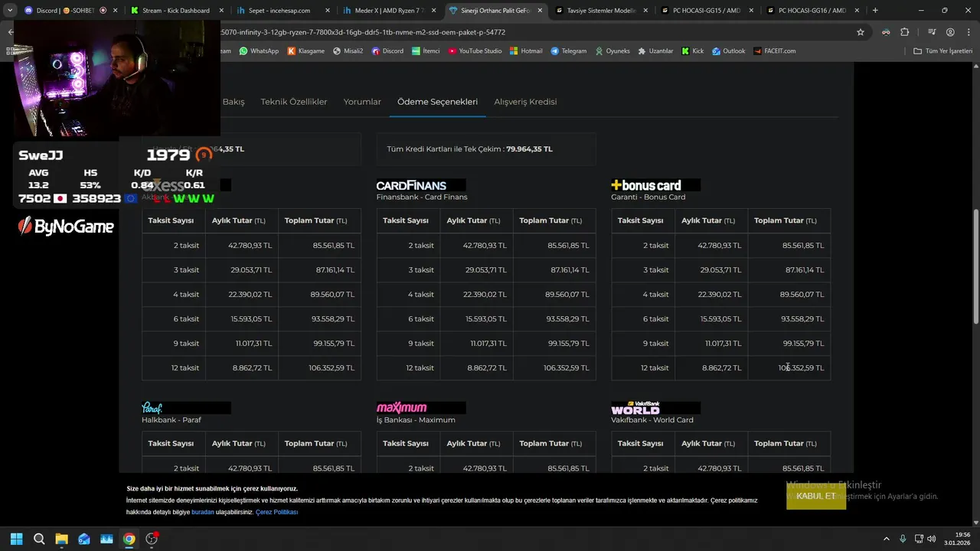The width and height of the screenshot is (980, 551).
Task: Click the Vakıfbank World card logo
Action: tap(655, 408)
